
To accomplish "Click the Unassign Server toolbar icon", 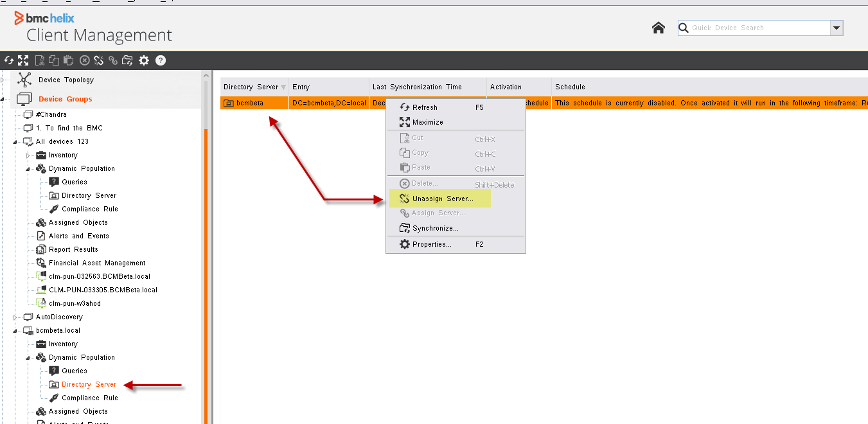I will coord(99,60).
